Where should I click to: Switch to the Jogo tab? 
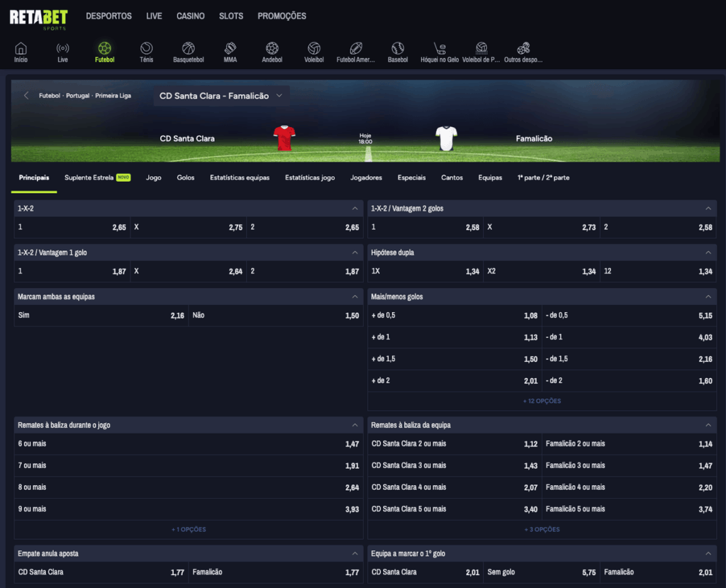tap(154, 177)
